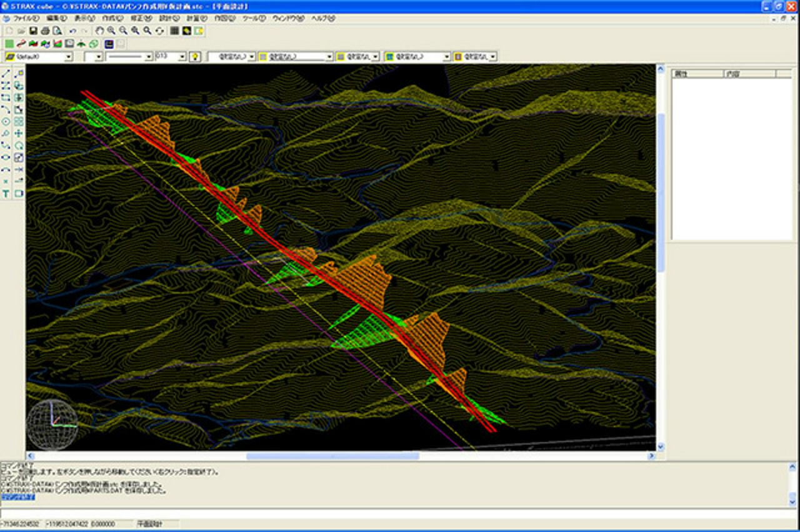Select the Line drawing tool
The width and height of the screenshot is (800, 532).
(x=6, y=74)
